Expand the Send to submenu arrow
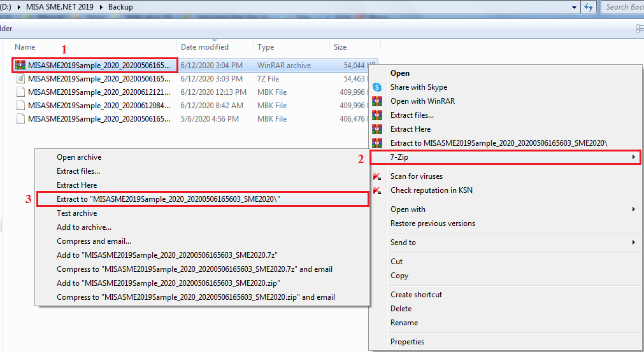 pyautogui.click(x=634, y=243)
